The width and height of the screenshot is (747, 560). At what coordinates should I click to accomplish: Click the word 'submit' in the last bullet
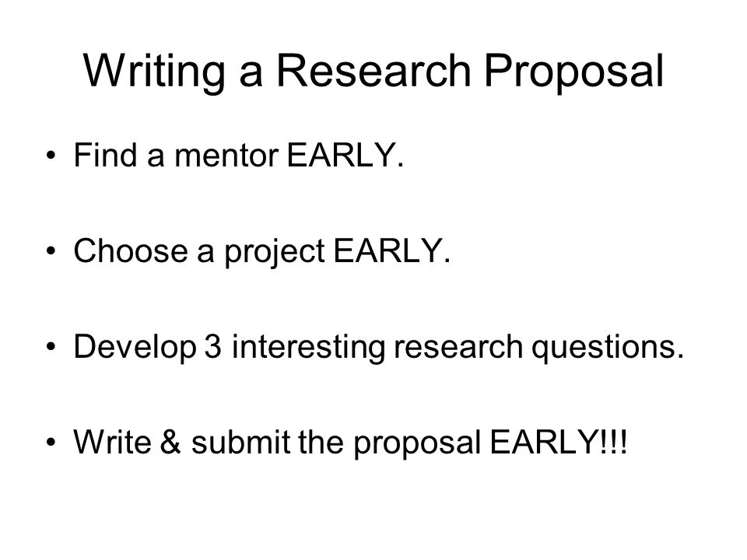pyautogui.click(x=241, y=442)
